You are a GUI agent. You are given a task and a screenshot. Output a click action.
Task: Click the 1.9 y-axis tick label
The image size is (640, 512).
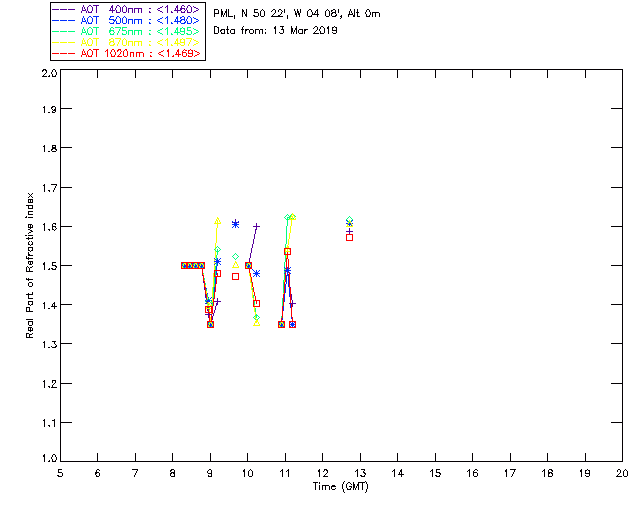(x=49, y=109)
